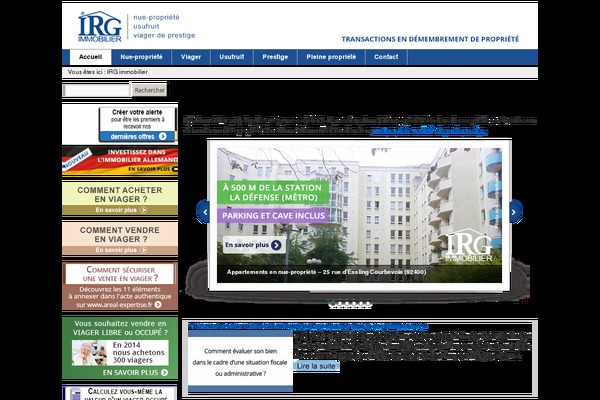Viewport: 600px width, 400px height.
Task: Select the first slideshow pagination dot
Action: point(333,304)
